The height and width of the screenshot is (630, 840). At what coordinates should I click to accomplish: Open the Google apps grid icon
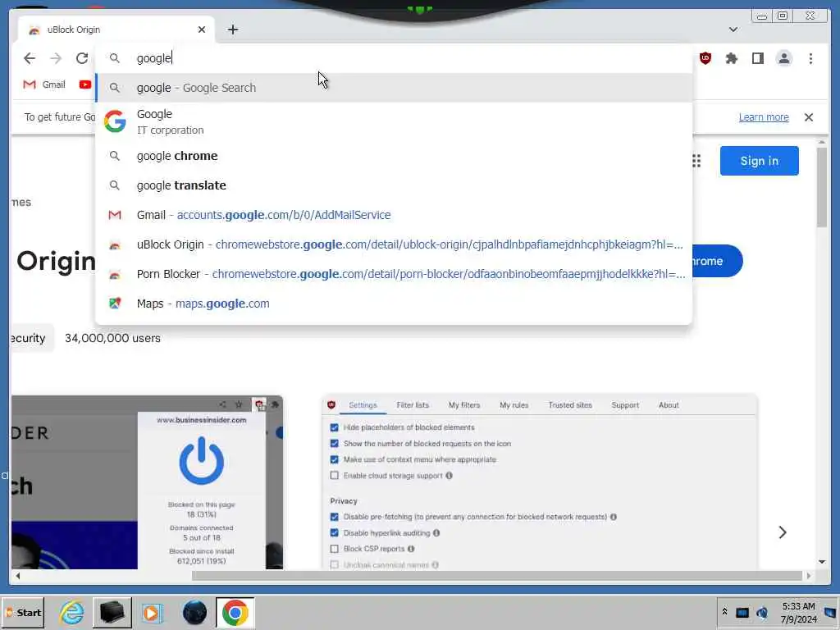pos(696,161)
